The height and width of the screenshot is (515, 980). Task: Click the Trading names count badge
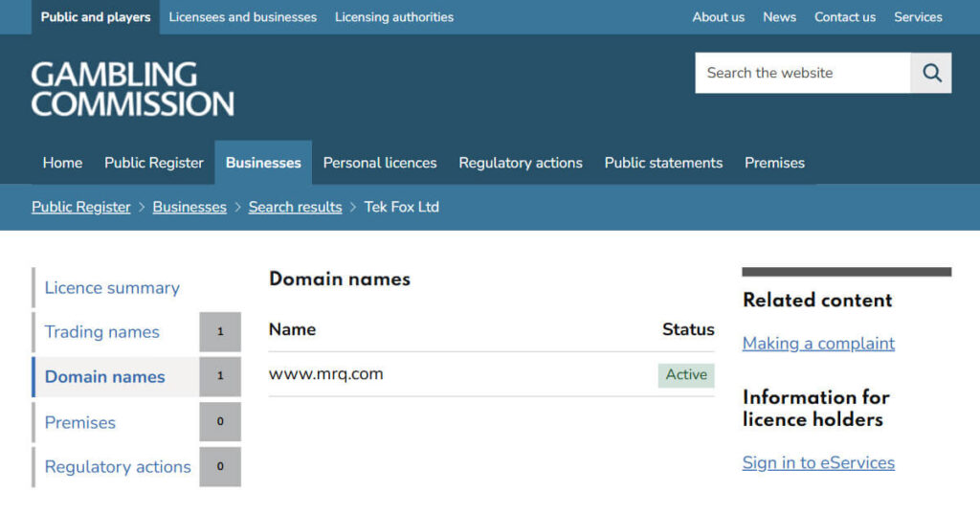pyautogui.click(x=220, y=331)
